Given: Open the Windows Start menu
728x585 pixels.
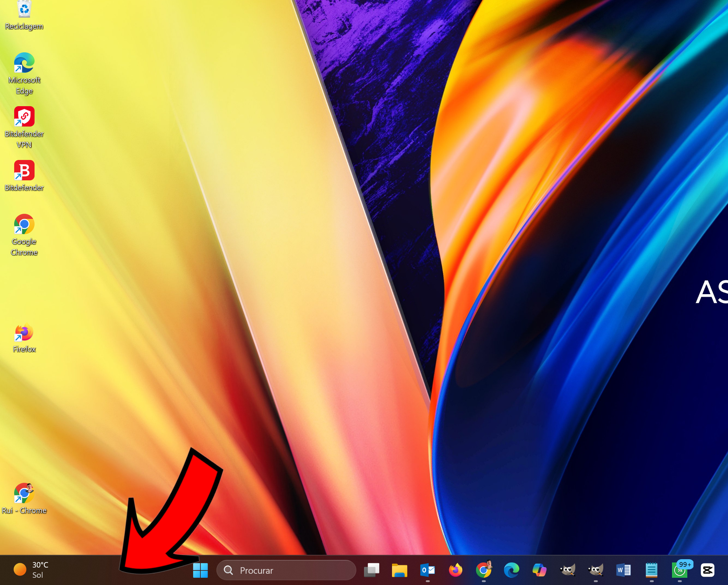Looking at the screenshot, I should click(200, 570).
